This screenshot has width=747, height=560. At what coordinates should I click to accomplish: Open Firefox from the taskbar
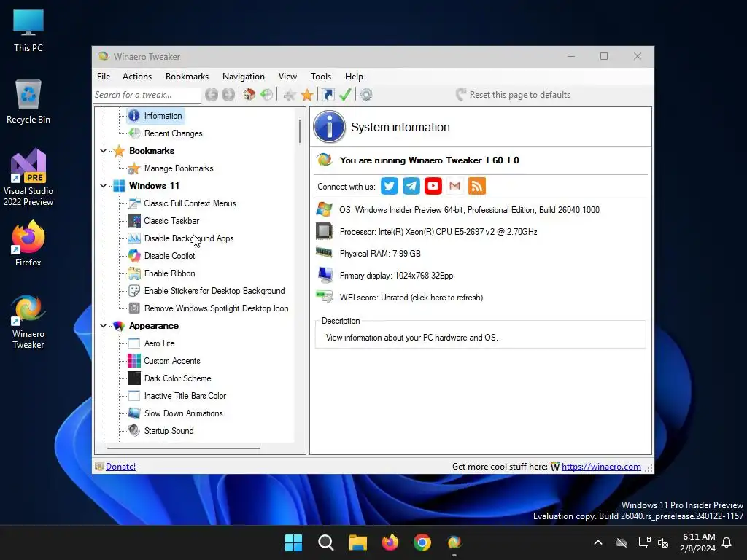click(390, 542)
